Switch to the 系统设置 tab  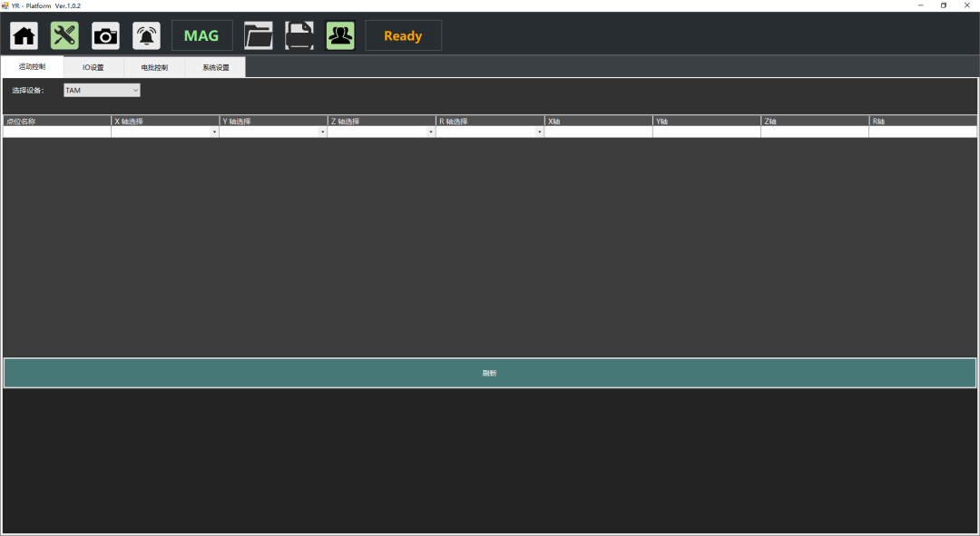[216, 67]
